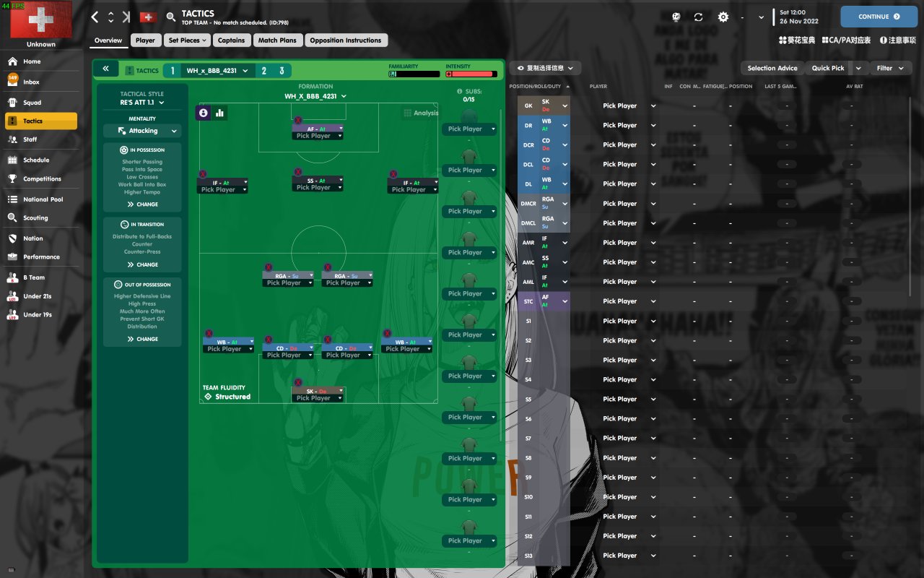The height and width of the screenshot is (578, 924).
Task: Click Change under In Possession
Action: (142, 204)
